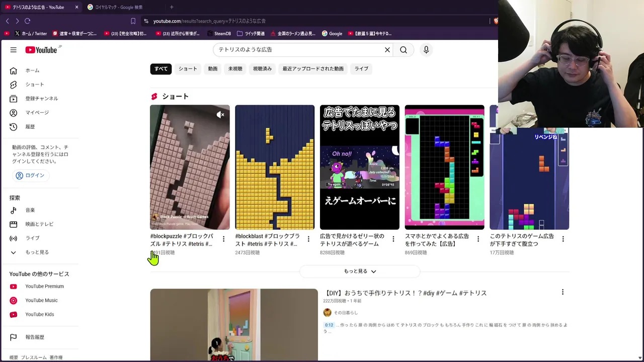Go to YouTube home via logo
This screenshot has height=362, width=644.
[42, 50]
